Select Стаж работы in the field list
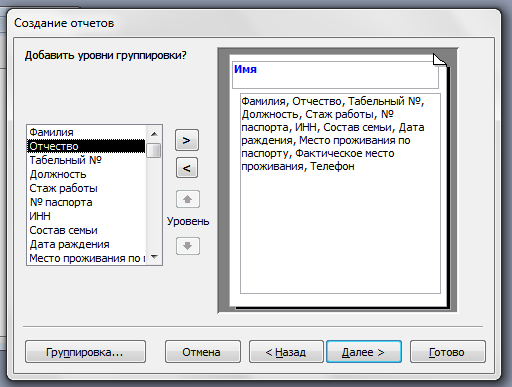Screen dimensions: 512x387 [x=86, y=188]
